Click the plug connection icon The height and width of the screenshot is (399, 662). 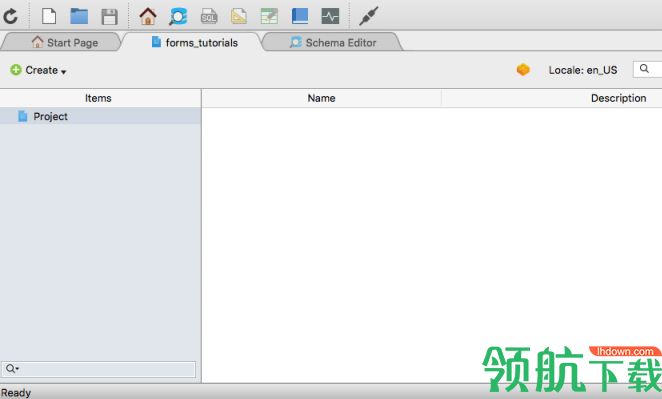tap(368, 16)
